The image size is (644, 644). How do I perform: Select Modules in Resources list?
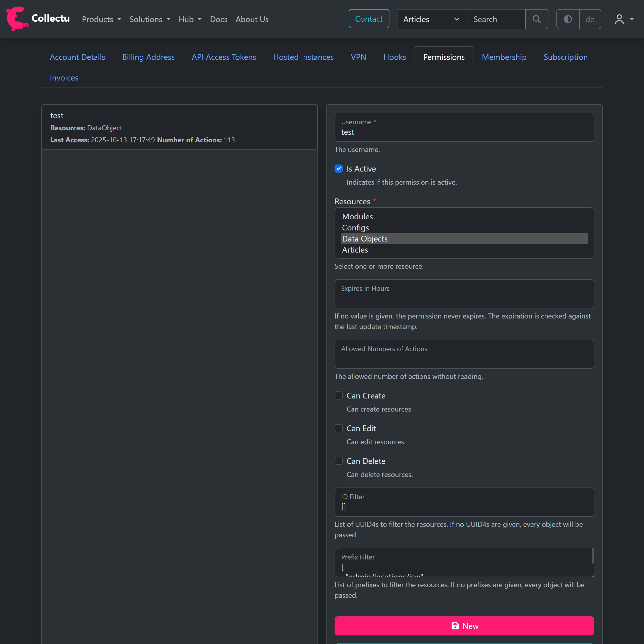(x=357, y=216)
